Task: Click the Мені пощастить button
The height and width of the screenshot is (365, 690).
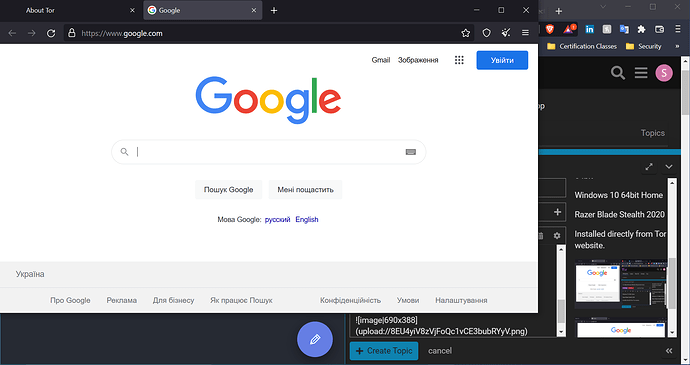Action: (305, 190)
